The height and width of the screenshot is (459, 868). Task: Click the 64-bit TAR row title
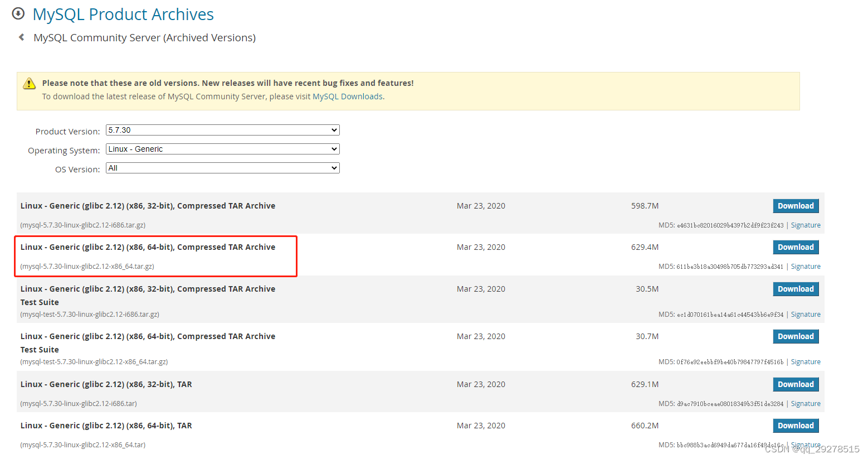pyautogui.click(x=106, y=426)
